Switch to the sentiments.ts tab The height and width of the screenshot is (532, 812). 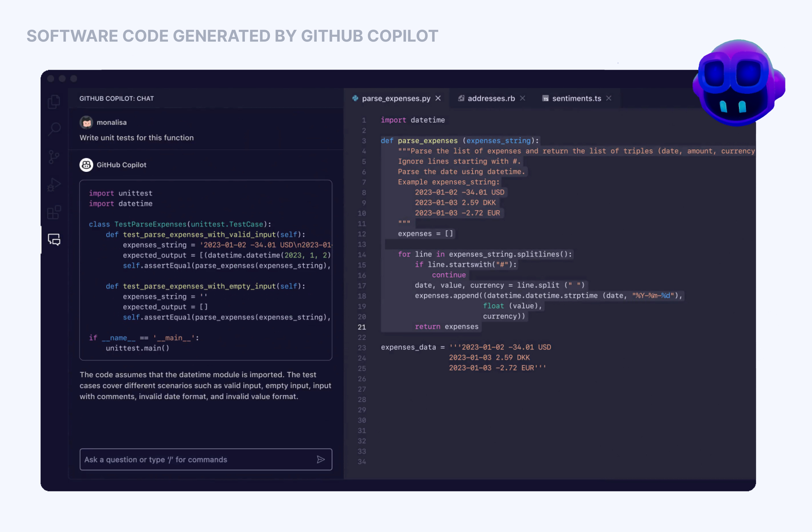(577, 98)
